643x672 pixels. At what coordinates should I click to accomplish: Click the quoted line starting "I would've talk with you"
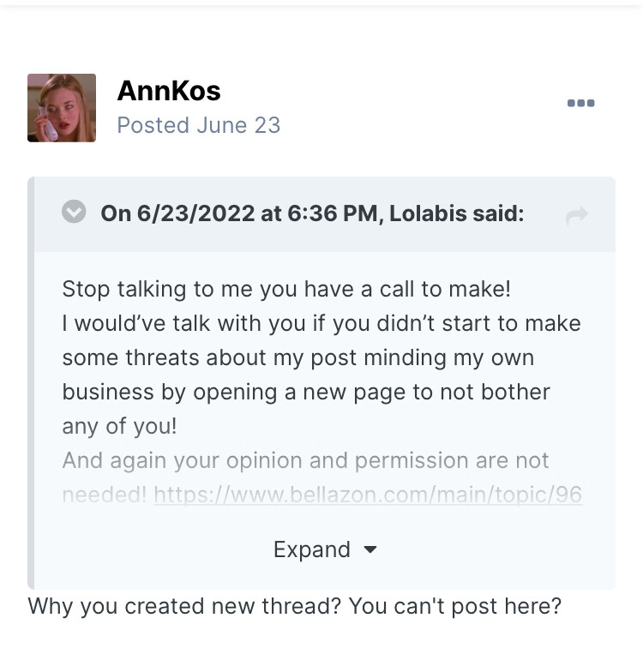pyautogui.click(x=321, y=322)
